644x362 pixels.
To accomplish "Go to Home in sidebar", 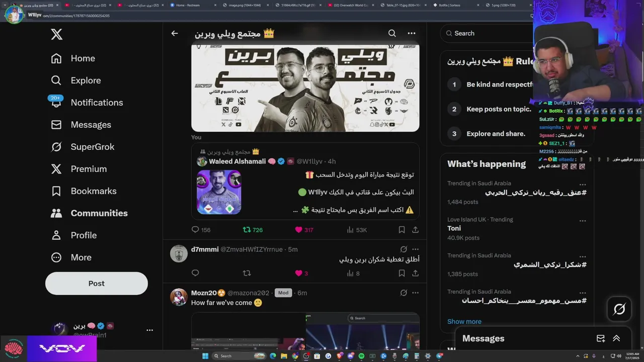I will click(x=73, y=58).
